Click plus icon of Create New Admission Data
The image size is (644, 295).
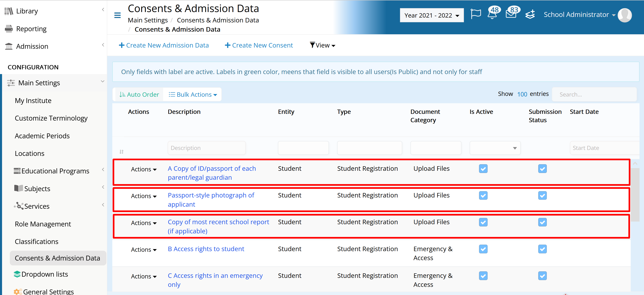[121, 45]
